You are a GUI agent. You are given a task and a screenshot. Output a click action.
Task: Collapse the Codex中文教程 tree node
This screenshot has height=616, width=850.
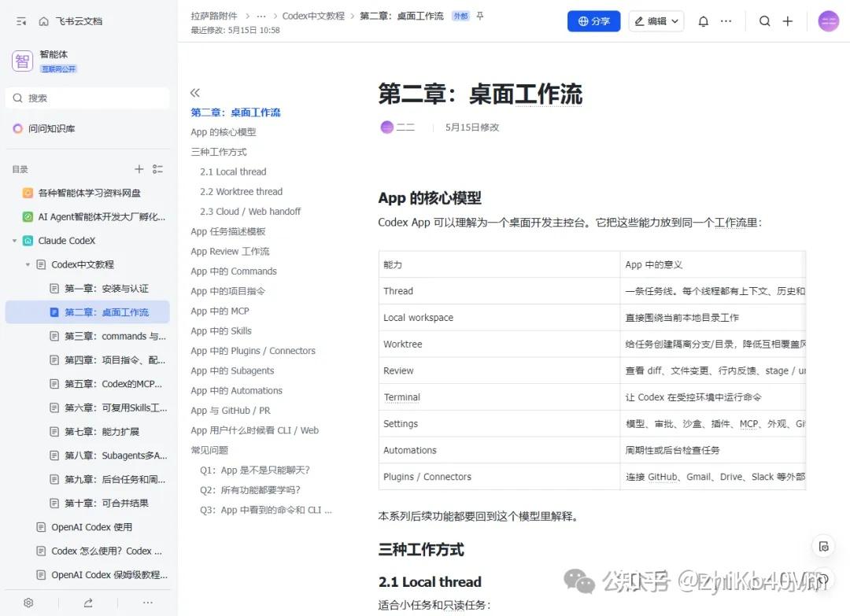click(x=28, y=264)
